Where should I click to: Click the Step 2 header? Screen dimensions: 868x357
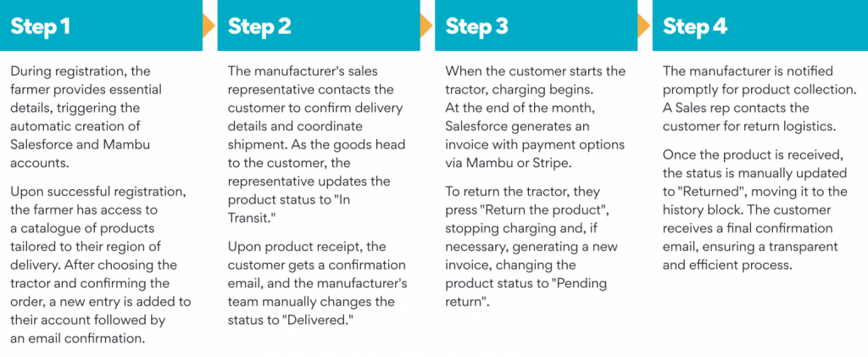pyautogui.click(x=319, y=25)
